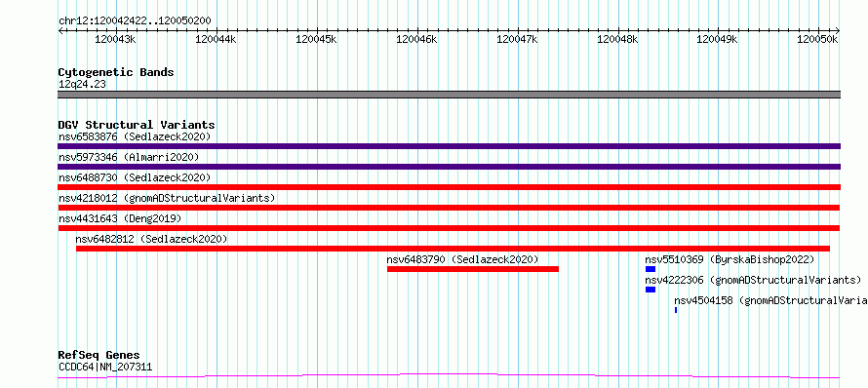This screenshot has height=388, width=868.
Task: Select the small blue bar for nsv4222306
Action: click(x=651, y=290)
